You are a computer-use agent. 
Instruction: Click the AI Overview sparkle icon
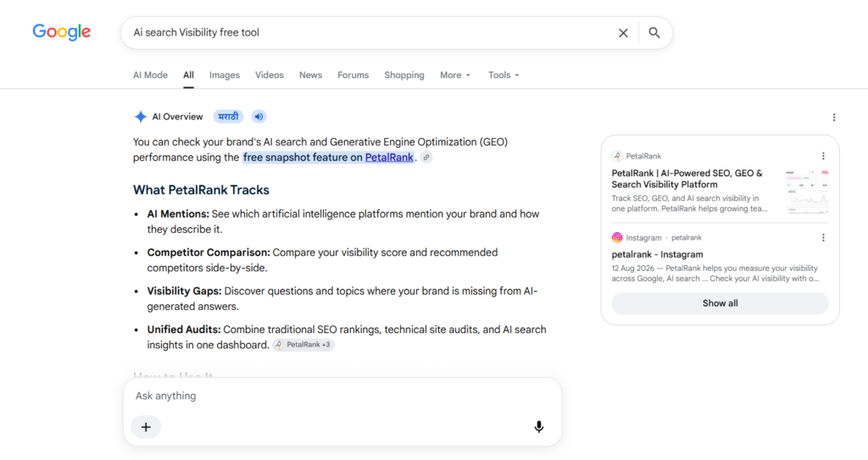(x=141, y=117)
